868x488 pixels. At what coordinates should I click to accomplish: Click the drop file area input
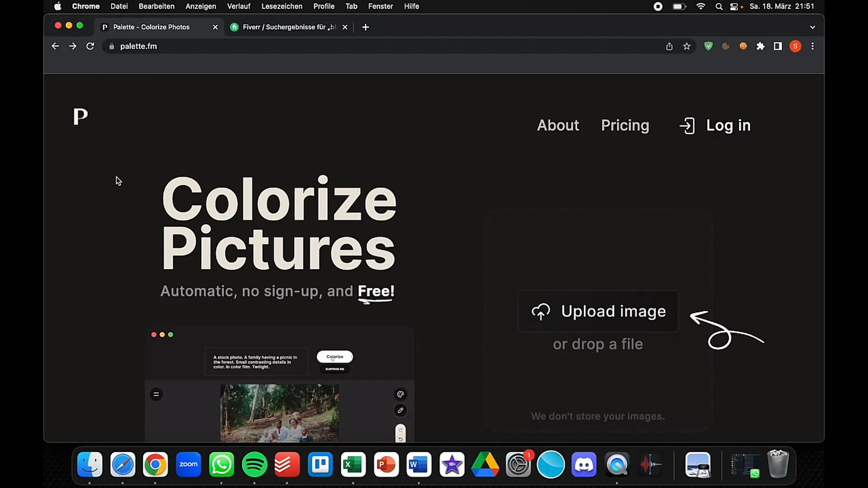pyautogui.click(x=597, y=343)
